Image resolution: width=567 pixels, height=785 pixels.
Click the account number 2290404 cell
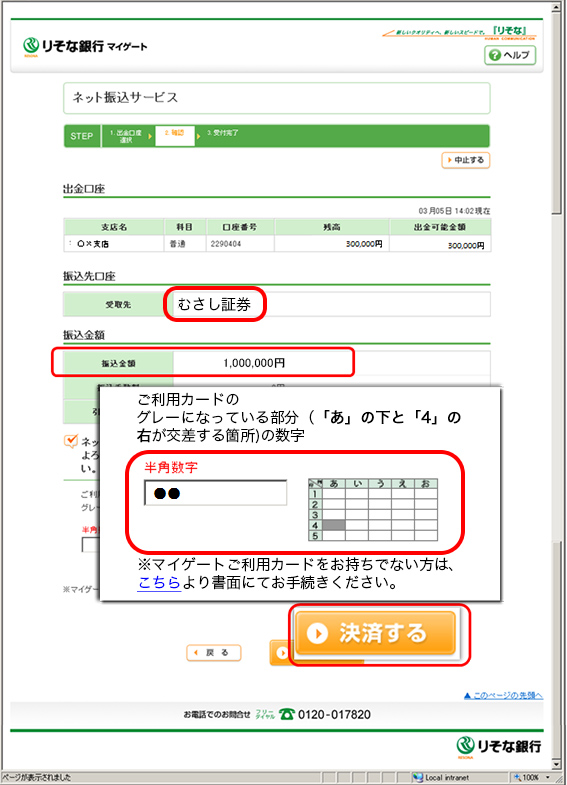click(x=240, y=244)
